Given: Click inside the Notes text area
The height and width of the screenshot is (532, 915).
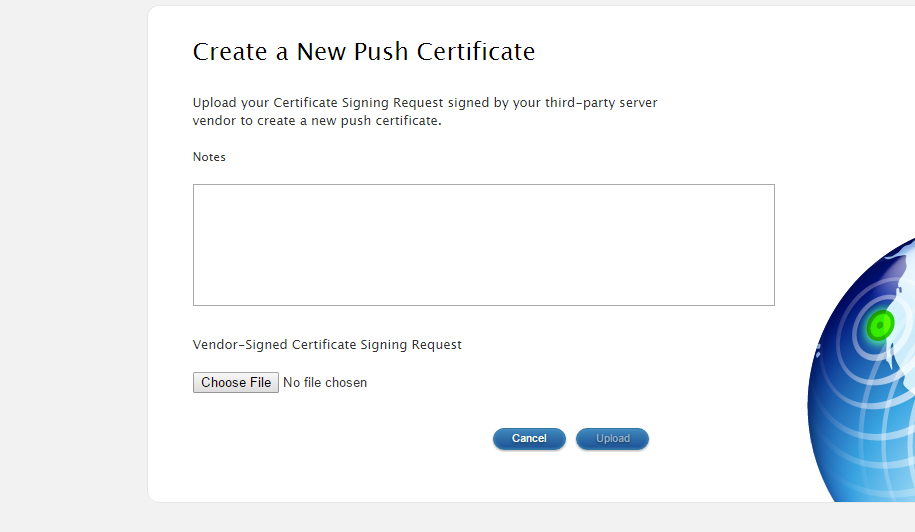Looking at the screenshot, I should pos(483,244).
